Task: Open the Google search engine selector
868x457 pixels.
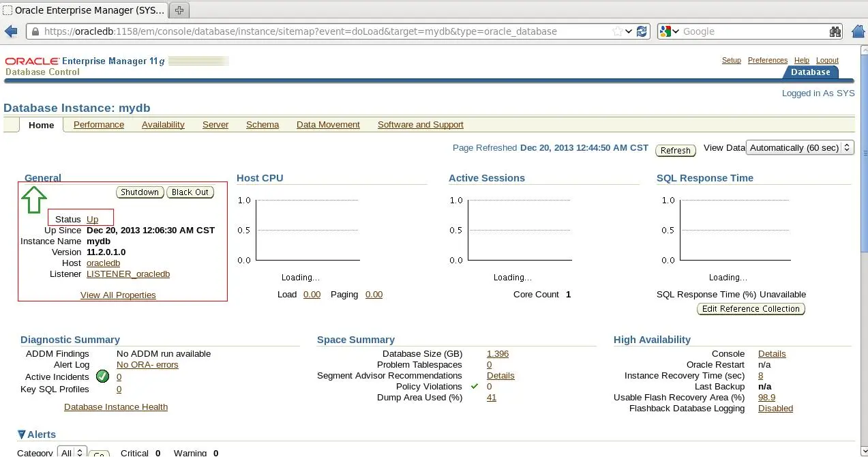Action: (x=669, y=31)
